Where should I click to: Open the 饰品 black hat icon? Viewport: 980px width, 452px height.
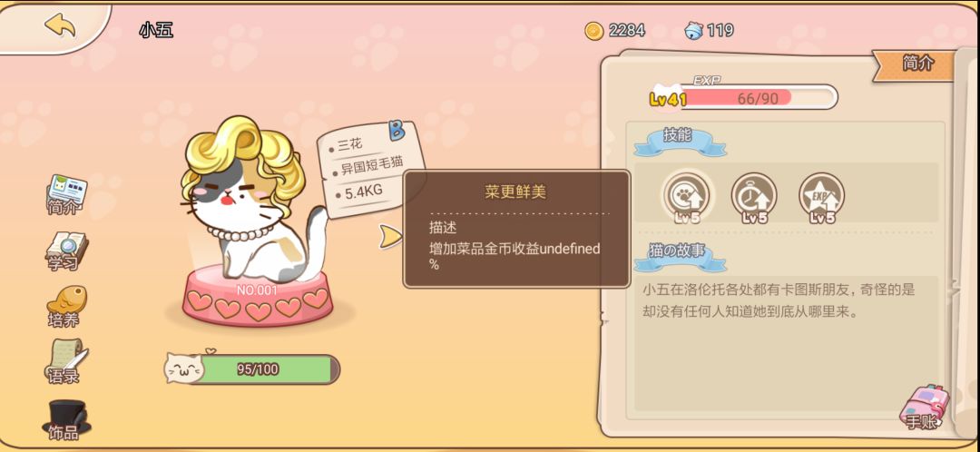coord(65,418)
